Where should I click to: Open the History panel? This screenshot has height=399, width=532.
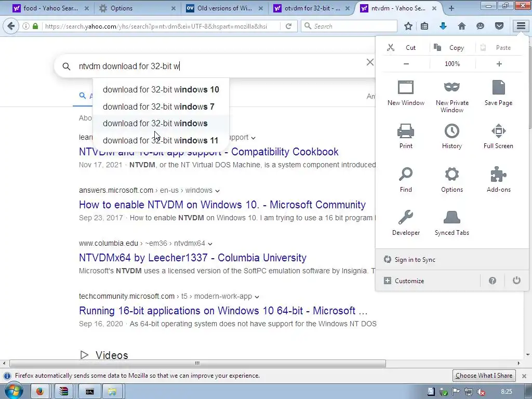[x=452, y=137]
